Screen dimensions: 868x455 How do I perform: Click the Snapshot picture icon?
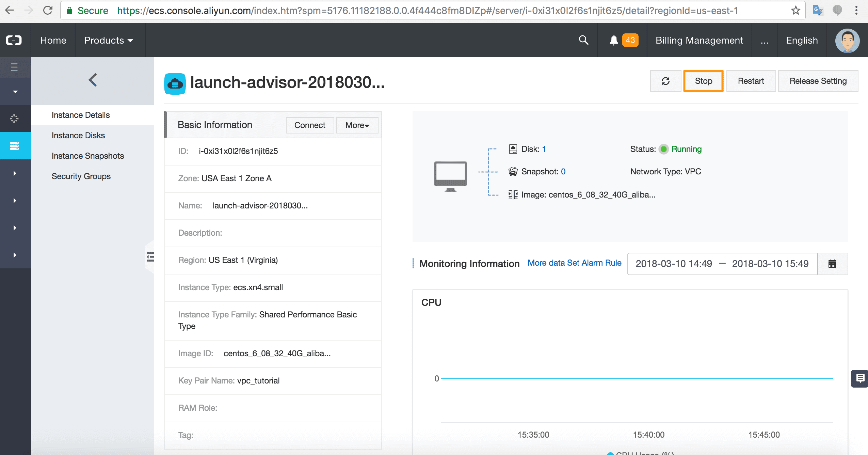click(x=513, y=172)
